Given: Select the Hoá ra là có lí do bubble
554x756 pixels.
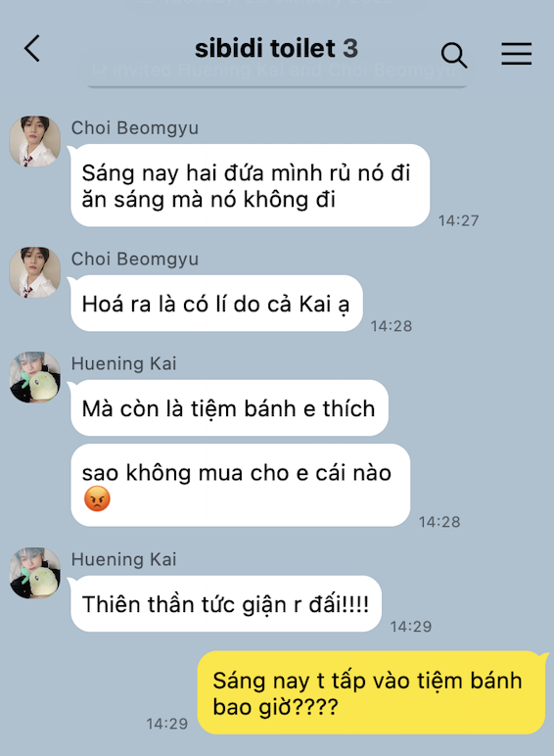Looking at the screenshot, I should point(216,304).
